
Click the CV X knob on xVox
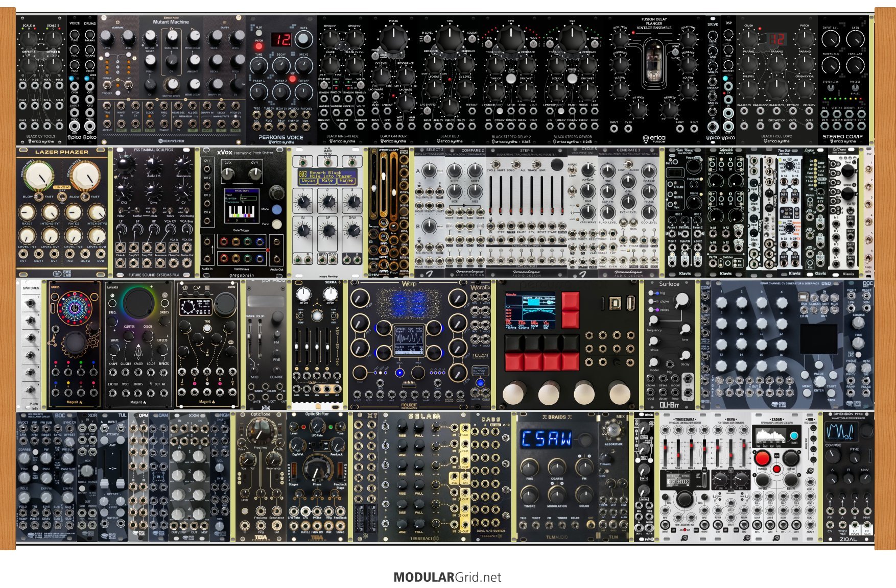coord(228,175)
